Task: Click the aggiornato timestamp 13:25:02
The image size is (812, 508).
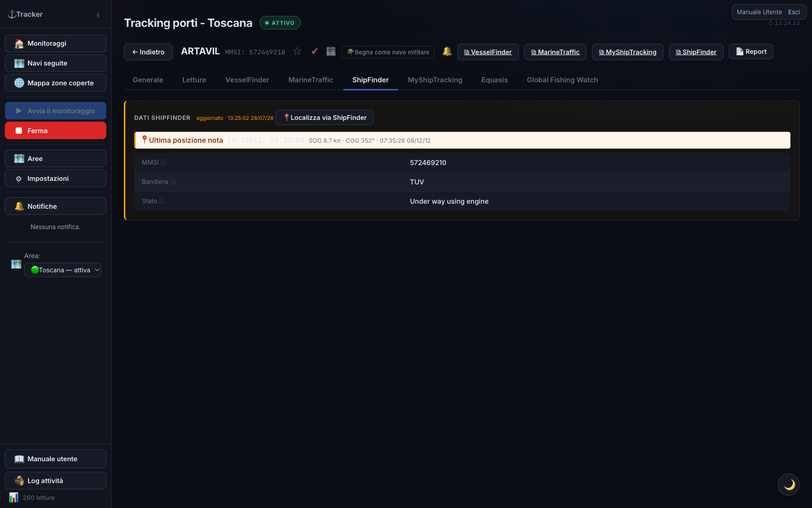Action: pos(235,118)
